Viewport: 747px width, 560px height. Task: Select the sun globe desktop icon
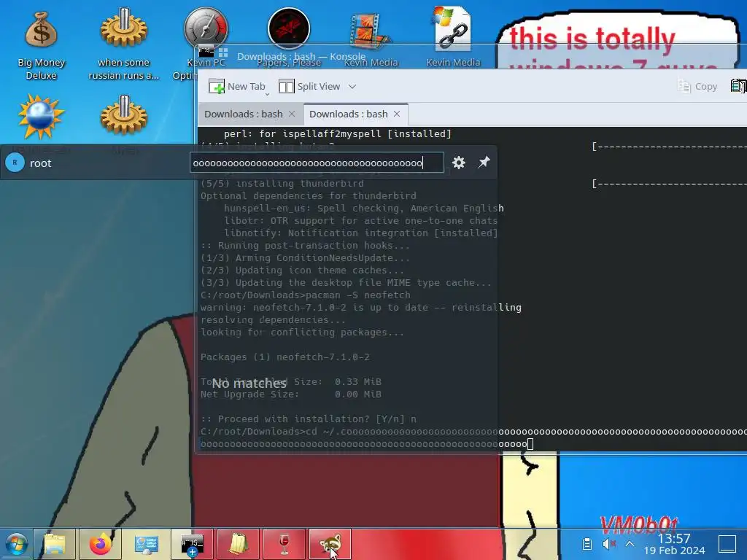pos(41,117)
